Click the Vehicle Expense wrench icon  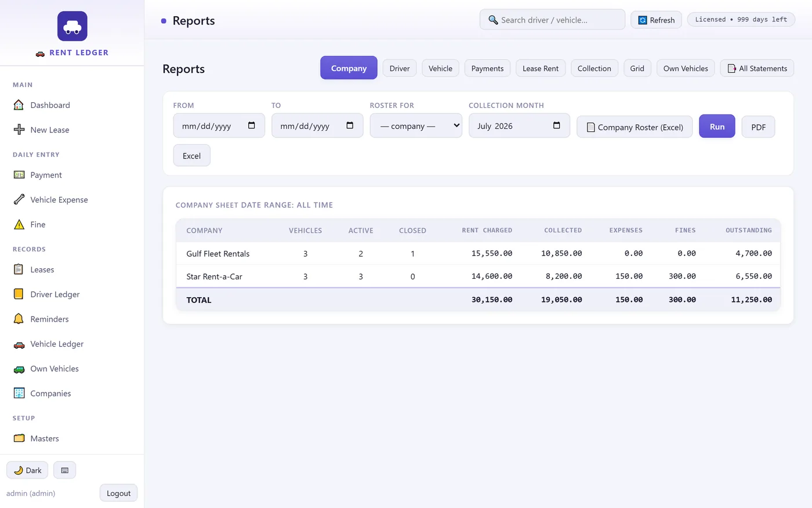19,200
